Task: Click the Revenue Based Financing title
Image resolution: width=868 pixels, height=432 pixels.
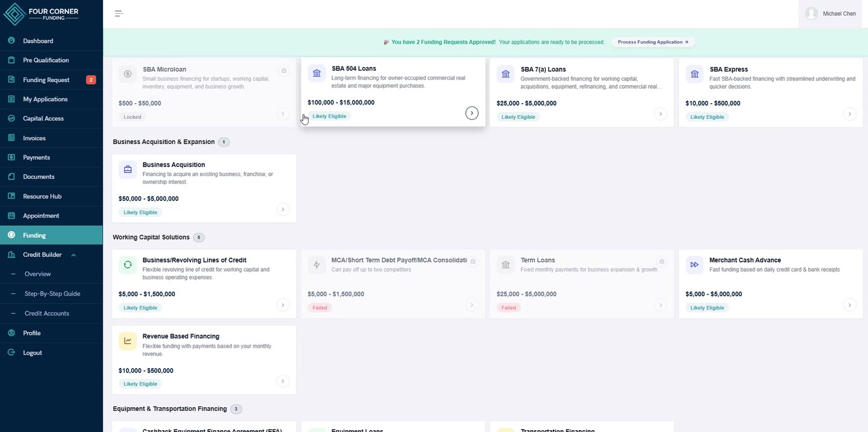Action: [181, 336]
